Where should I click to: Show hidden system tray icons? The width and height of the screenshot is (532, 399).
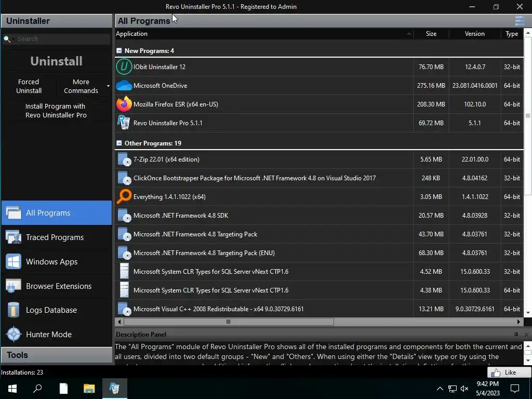(440, 389)
